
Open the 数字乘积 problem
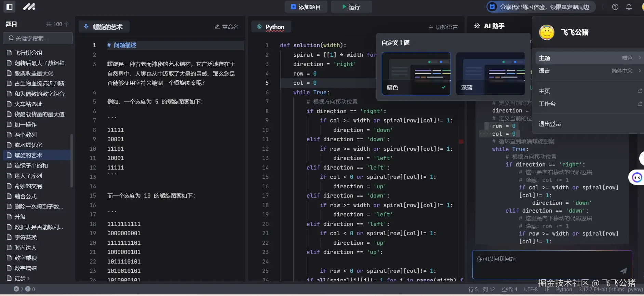[37, 258]
